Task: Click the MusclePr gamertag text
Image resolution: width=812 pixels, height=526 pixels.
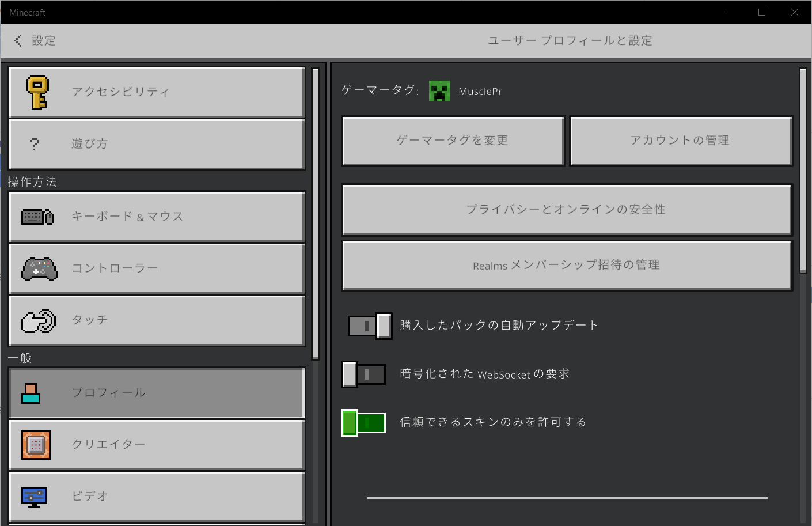Action: pos(480,92)
